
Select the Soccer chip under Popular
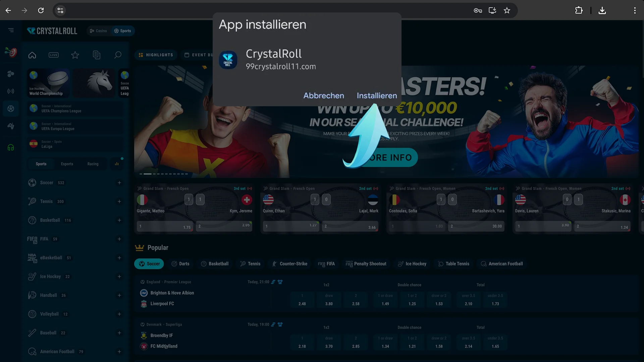click(x=149, y=264)
